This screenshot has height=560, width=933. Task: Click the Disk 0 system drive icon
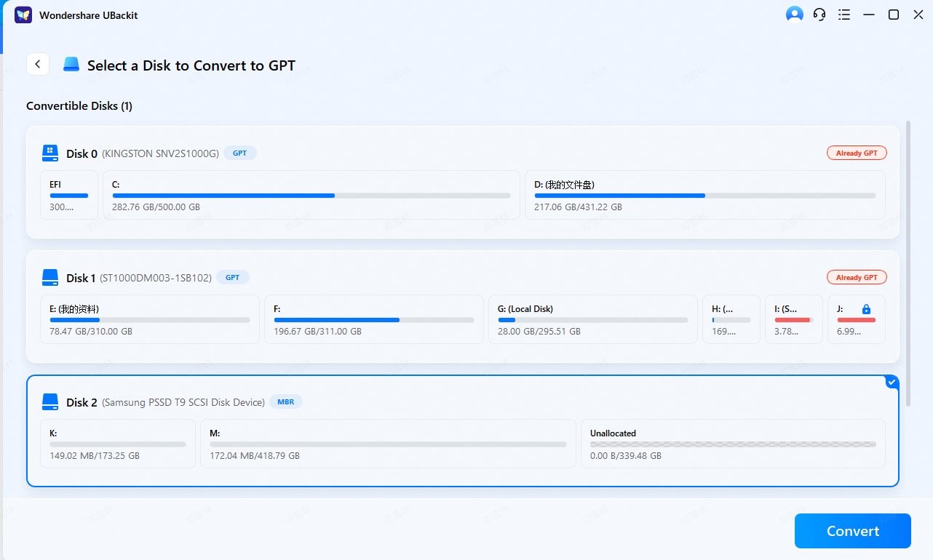point(50,153)
